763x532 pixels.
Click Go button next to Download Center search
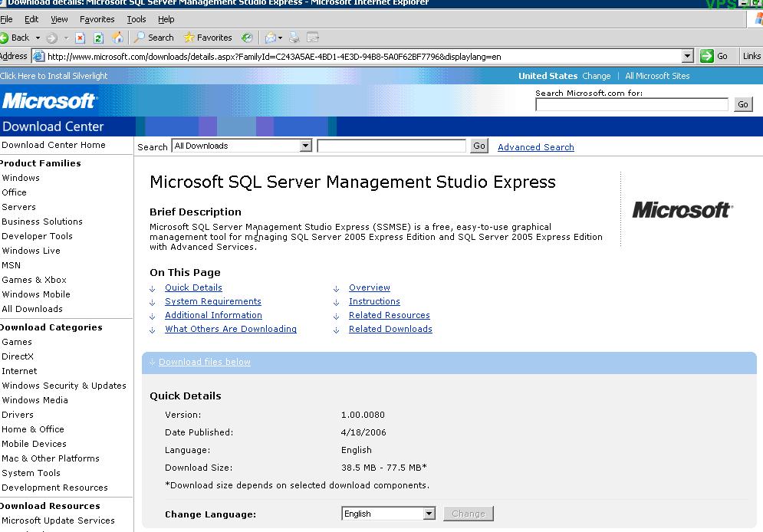(x=479, y=146)
